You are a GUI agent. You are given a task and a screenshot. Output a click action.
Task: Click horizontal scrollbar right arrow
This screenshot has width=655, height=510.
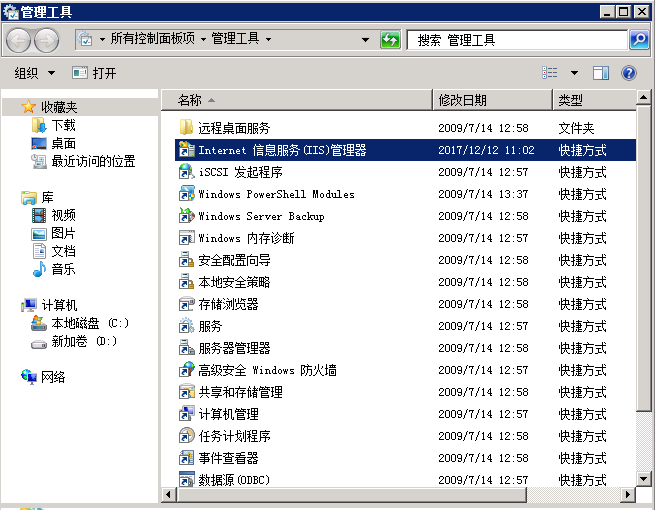[627, 495]
